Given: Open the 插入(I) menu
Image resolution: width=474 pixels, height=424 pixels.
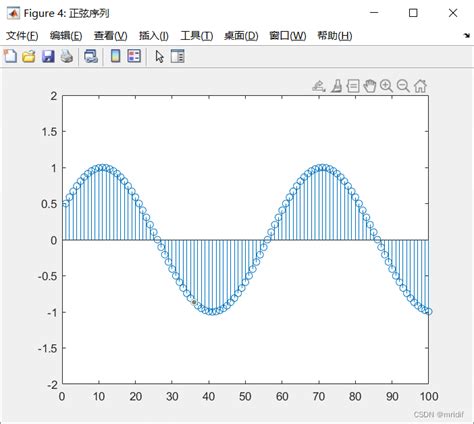Looking at the screenshot, I should 154,35.
